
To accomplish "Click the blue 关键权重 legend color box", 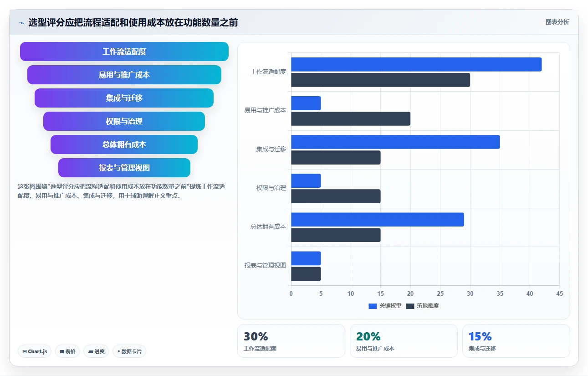I will [373, 306].
